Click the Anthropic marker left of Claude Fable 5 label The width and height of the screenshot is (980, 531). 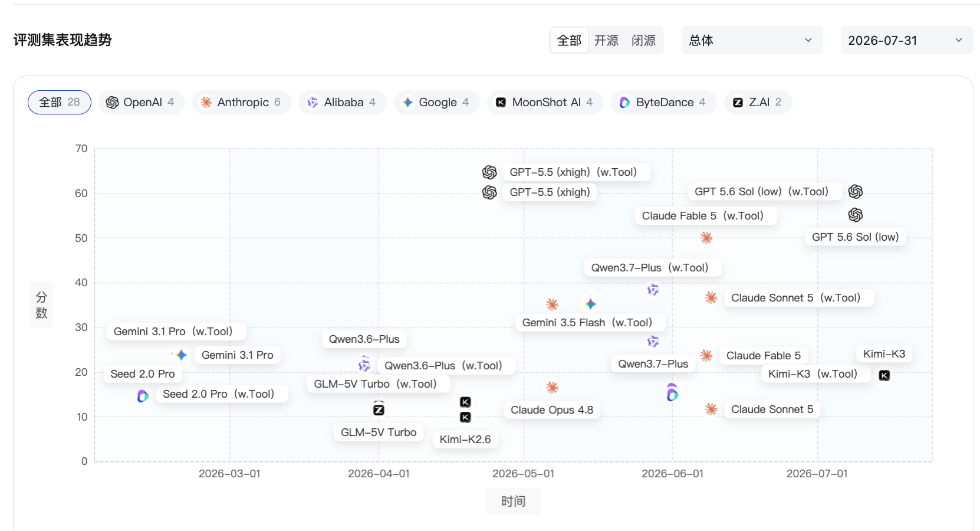coord(706,356)
